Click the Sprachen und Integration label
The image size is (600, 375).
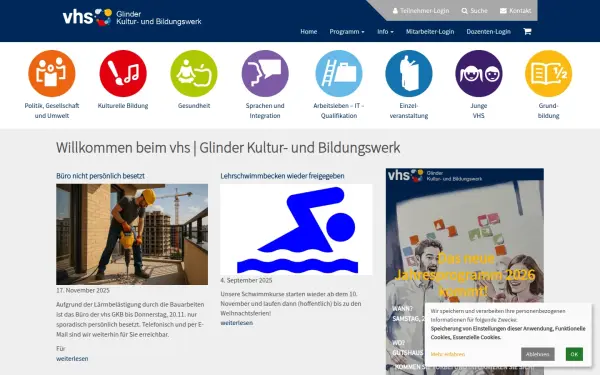coord(265,111)
